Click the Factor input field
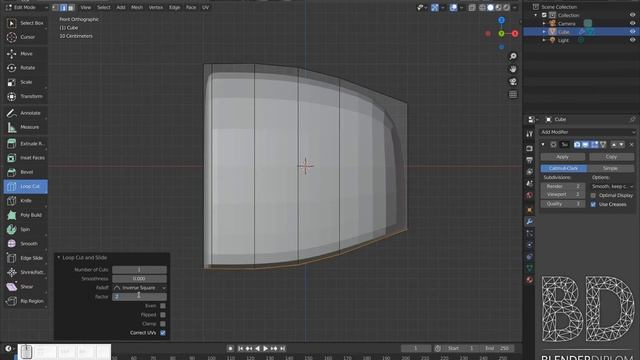The image size is (640, 360). (x=139, y=297)
